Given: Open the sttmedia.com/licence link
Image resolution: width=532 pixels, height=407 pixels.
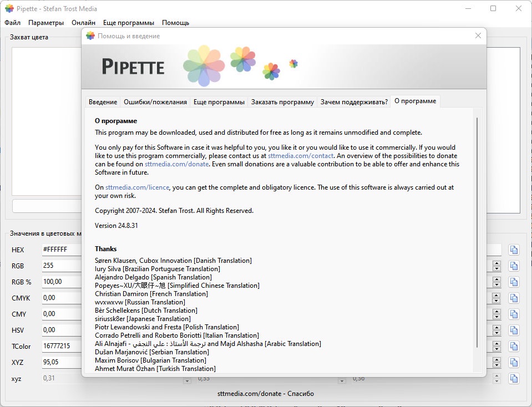Looking at the screenshot, I should (137, 188).
